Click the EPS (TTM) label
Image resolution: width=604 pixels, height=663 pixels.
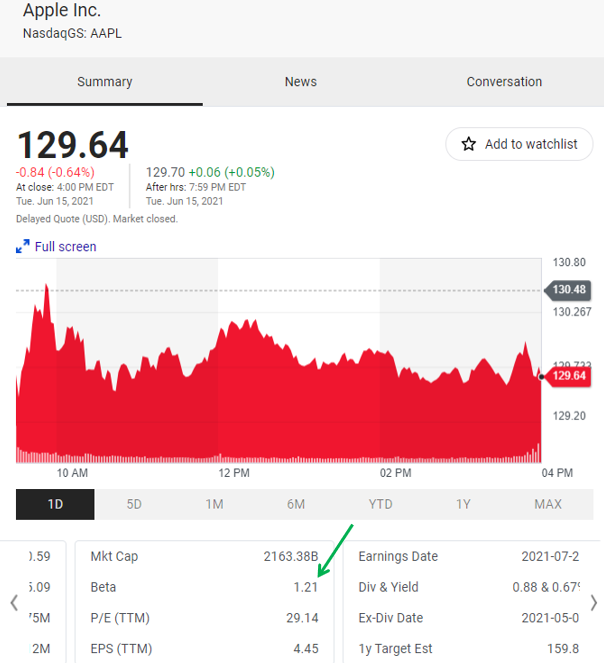coord(121,649)
